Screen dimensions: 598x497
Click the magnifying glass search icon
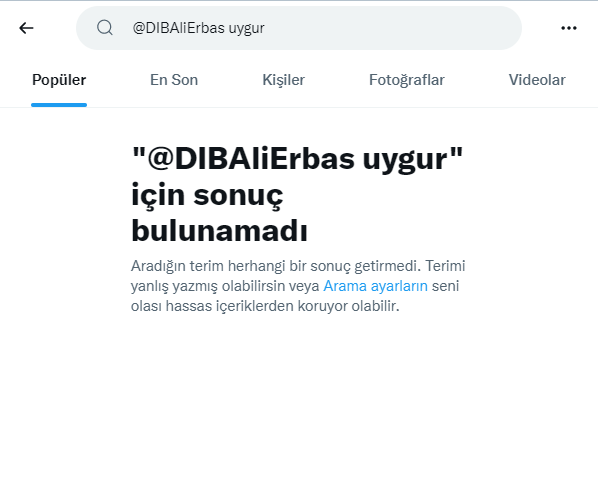point(104,28)
